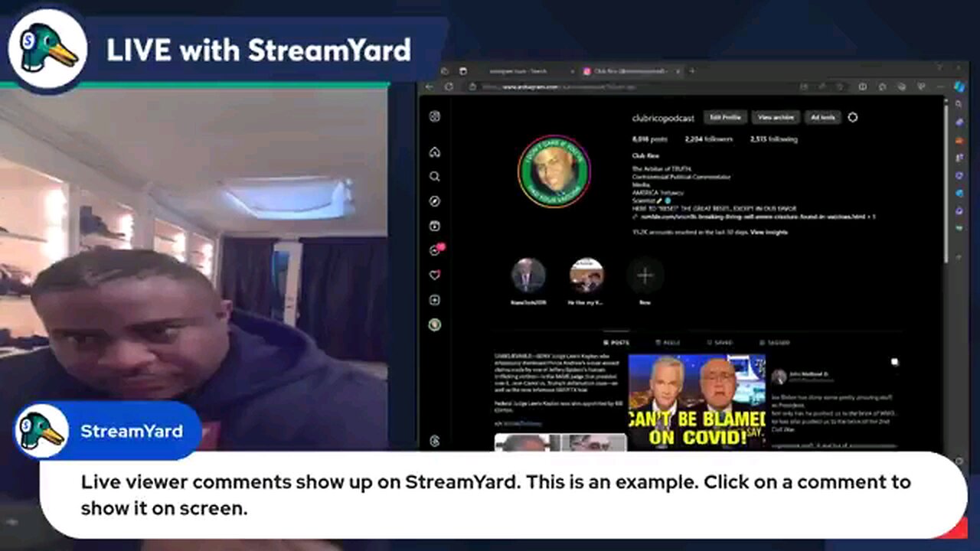Click the Edge sidebar search icon
980x551 pixels.
pyautogui.click(x=959, y=104)
